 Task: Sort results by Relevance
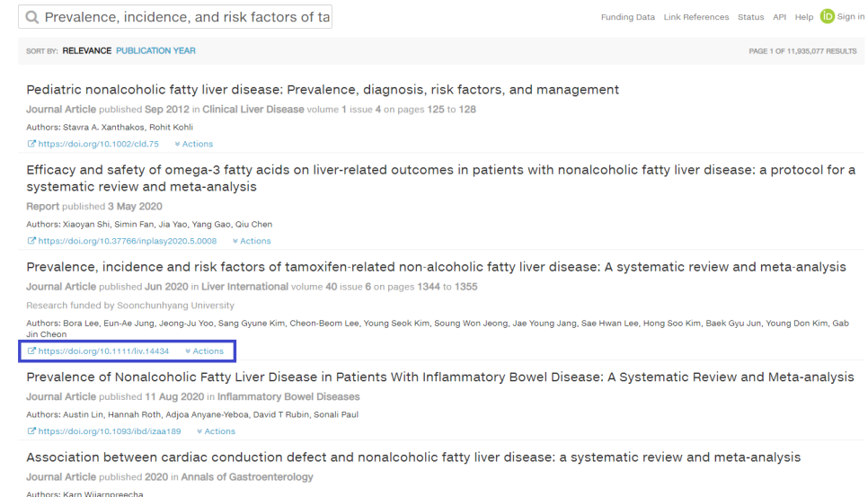point(87,51)
